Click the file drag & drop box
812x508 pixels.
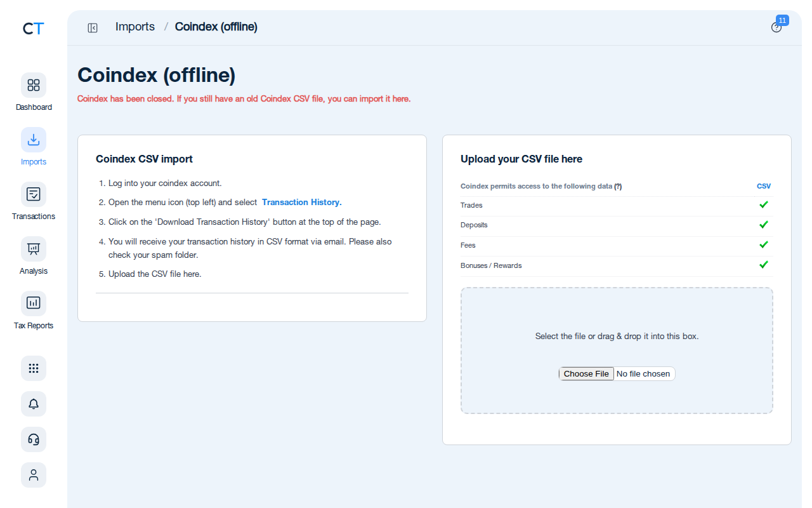click(x=617, y=351)
